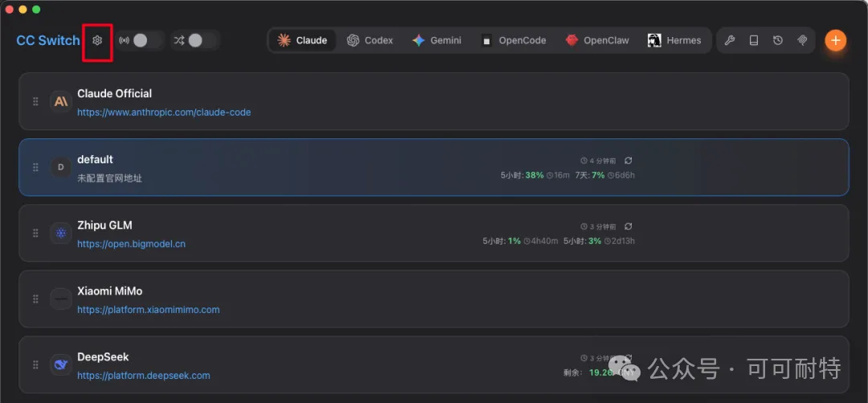This screenshot has width=868, height=403.
Task: Click the 4 分钟前 timestamp
Action: tap(602, 161)
